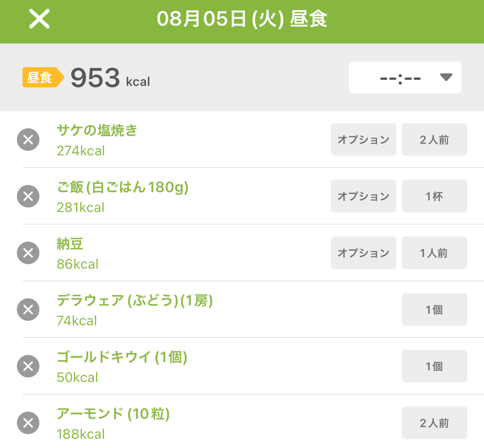
Task: Remove サケの塩焼き with its gray X icon
Action: (28, 140)
